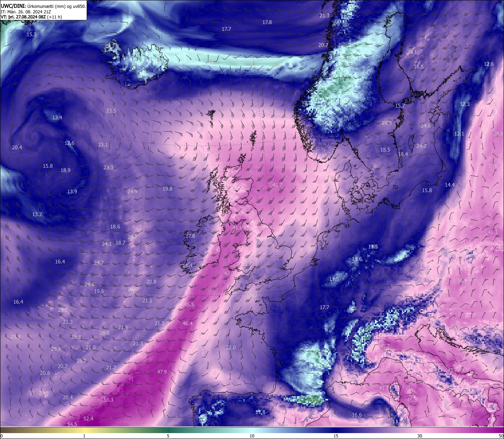Click the 15.7 value over Sweden
The image size is (504, 439).
click(400, 106)
